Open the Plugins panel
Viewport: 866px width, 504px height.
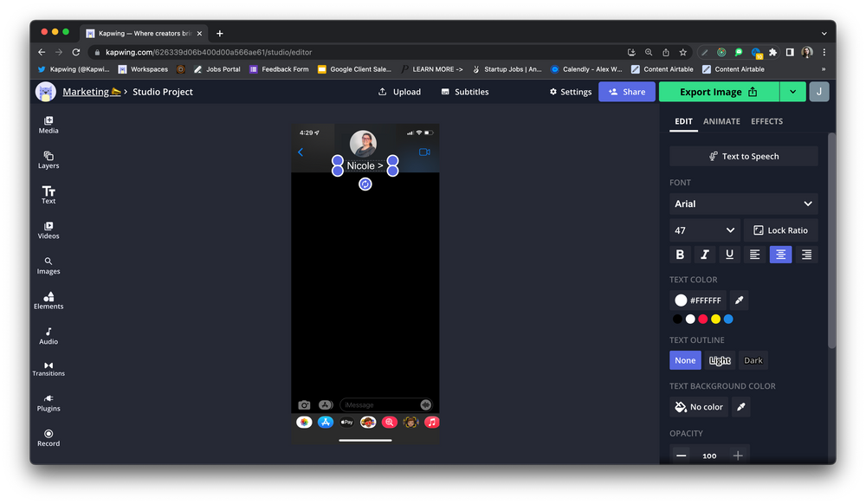point(48,403)
